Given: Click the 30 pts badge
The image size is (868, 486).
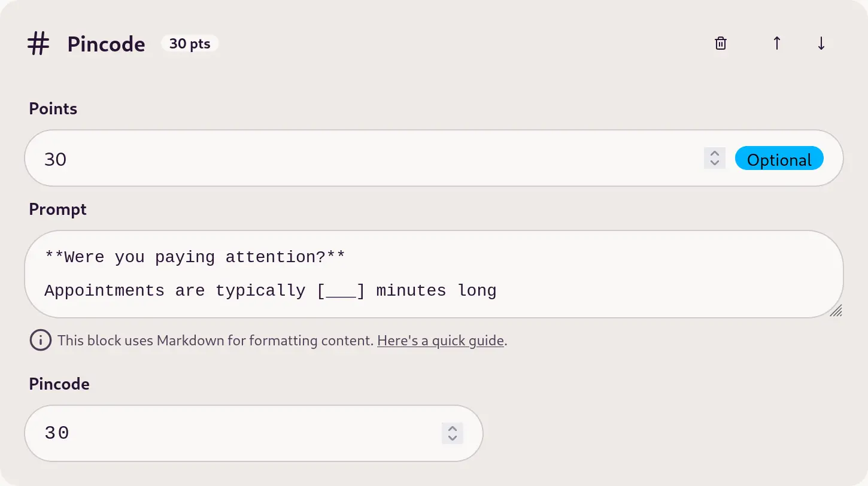Looking at the screenshot, I should 190,44.
